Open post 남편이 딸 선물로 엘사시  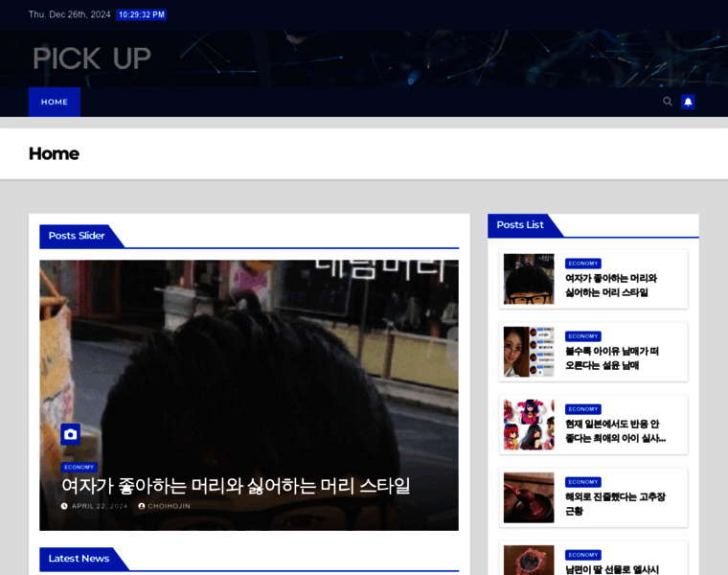(612, 569)
